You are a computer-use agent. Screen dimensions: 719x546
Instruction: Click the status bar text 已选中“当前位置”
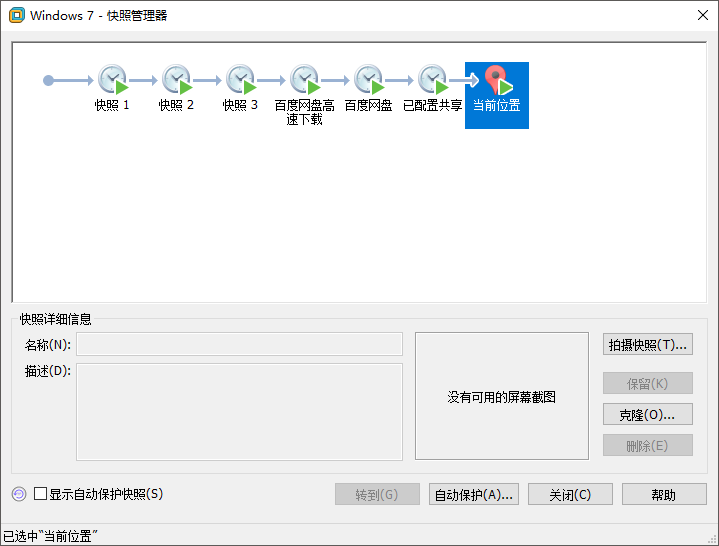(50, 535)
